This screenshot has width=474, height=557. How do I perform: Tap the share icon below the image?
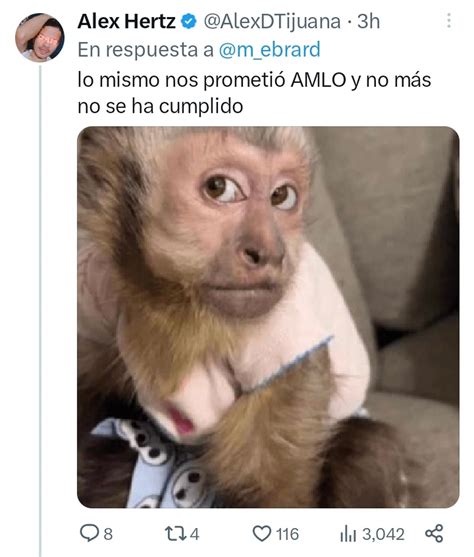click(x=434, y=534)
